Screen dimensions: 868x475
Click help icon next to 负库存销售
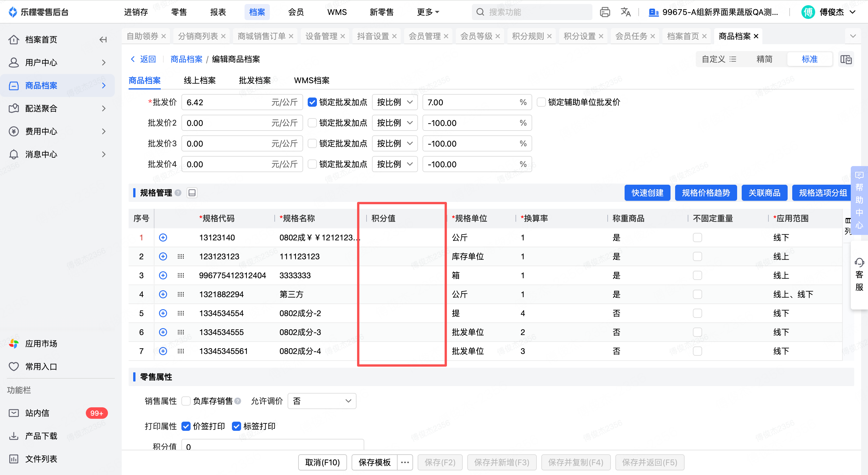(238, 401)
